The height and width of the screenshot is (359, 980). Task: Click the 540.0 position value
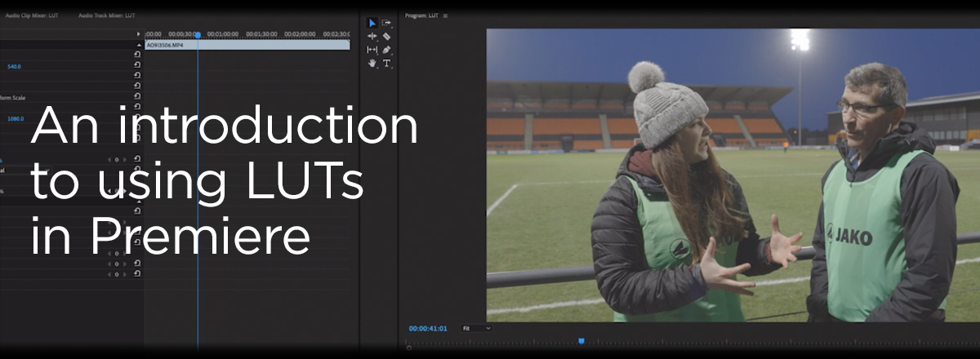14,67
